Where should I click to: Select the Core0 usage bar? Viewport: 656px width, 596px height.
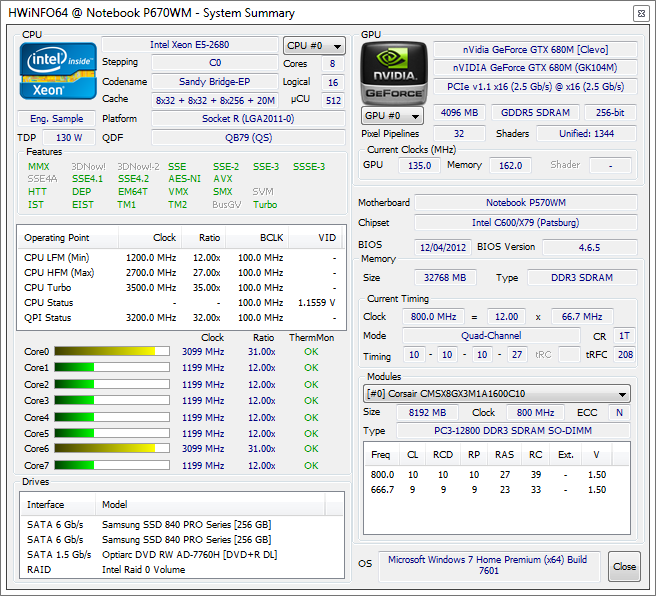point(112,351)
